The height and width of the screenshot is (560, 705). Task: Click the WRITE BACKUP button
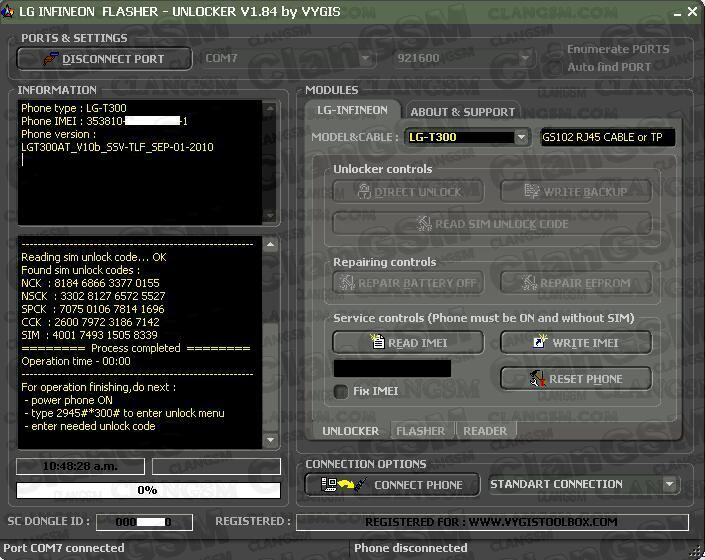576,191
